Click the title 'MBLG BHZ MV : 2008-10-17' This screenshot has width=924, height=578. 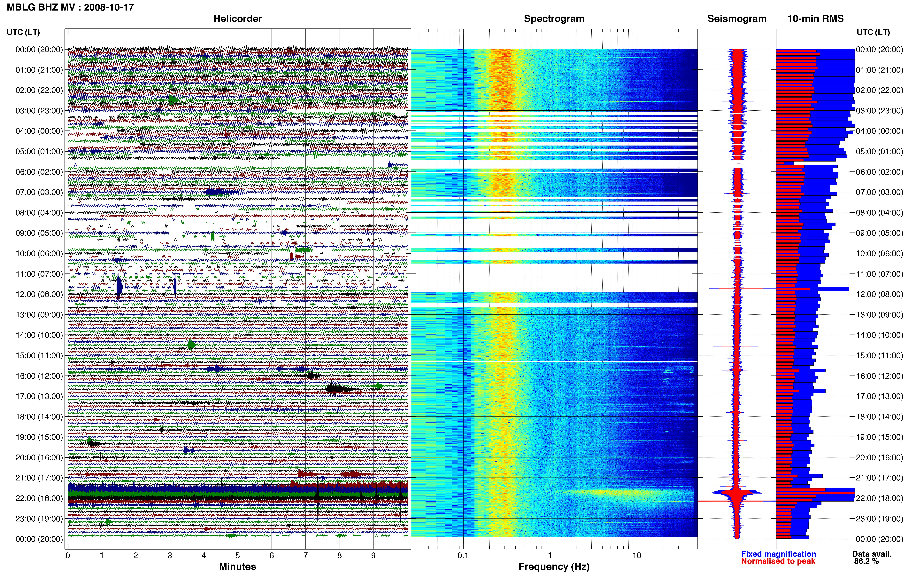[x=70, y=7]
